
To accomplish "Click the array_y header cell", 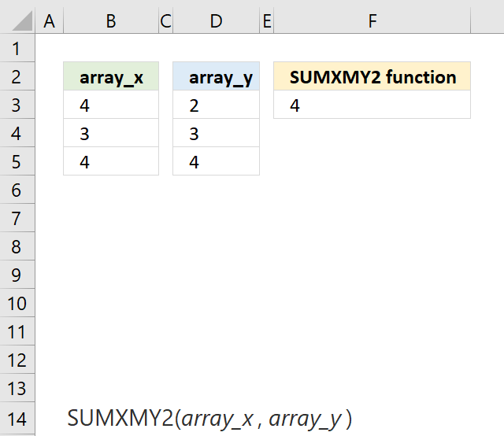I will coord(216,76).
